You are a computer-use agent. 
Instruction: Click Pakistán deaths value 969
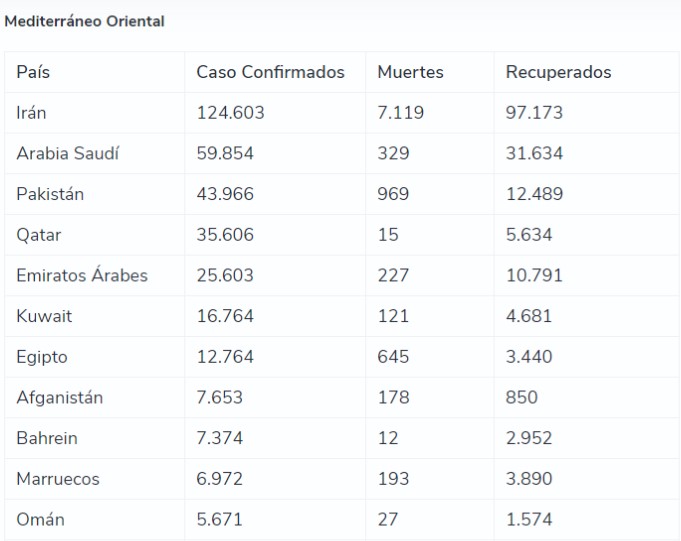coord(393,194)
